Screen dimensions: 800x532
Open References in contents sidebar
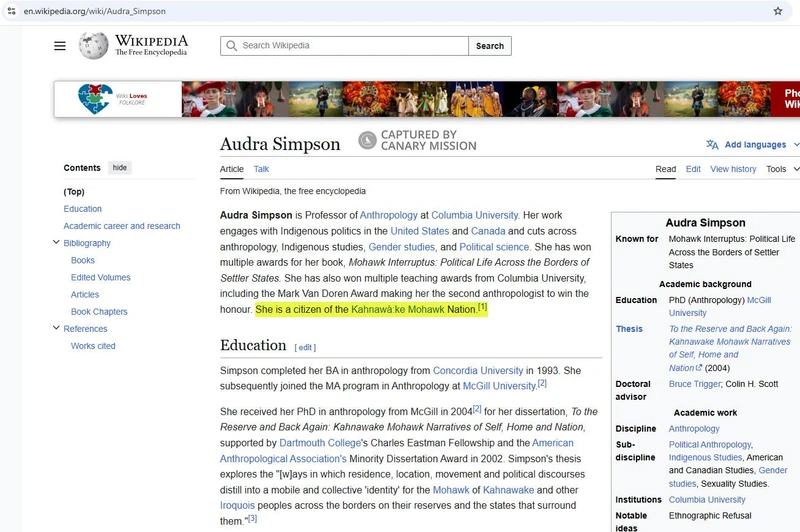[x=85, y=328]
